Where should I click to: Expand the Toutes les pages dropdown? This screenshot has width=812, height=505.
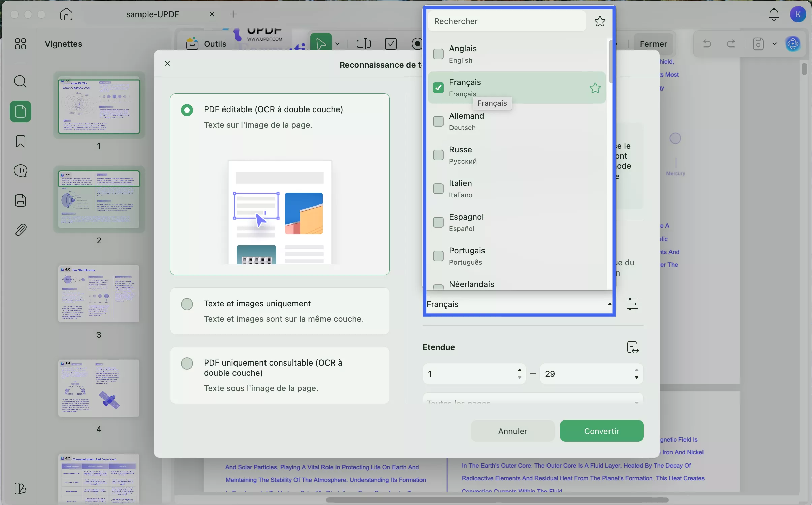tap(636, 402)
